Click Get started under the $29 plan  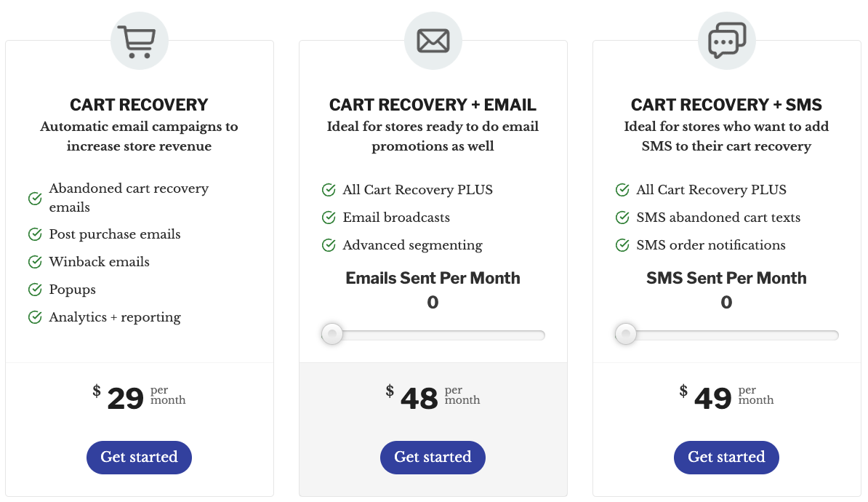click(139, 457)
